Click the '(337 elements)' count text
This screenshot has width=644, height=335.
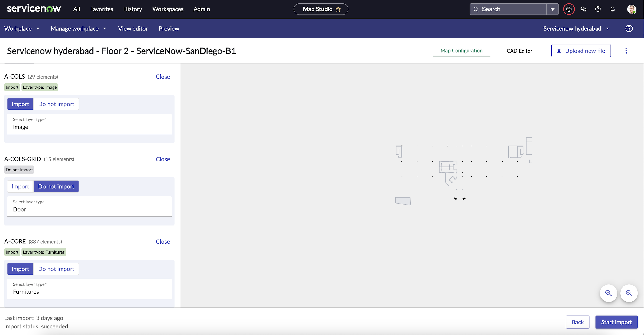pyautogui.click(x=45, y=242)
